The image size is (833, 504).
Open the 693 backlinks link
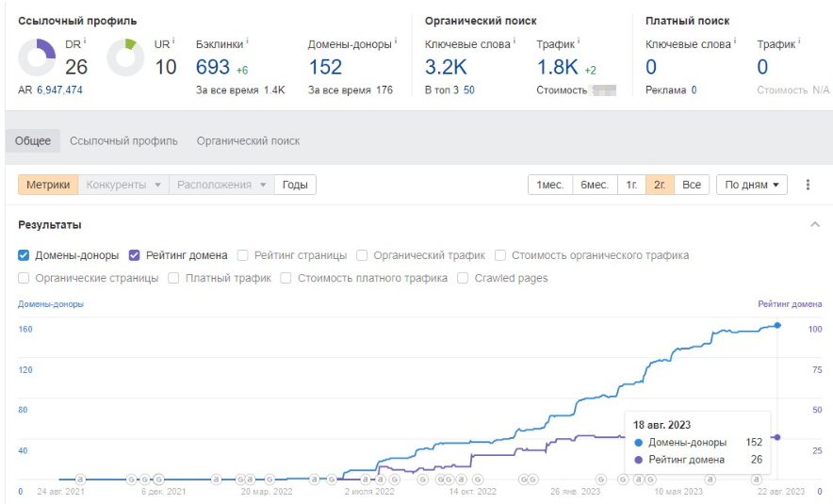point(212,67)
